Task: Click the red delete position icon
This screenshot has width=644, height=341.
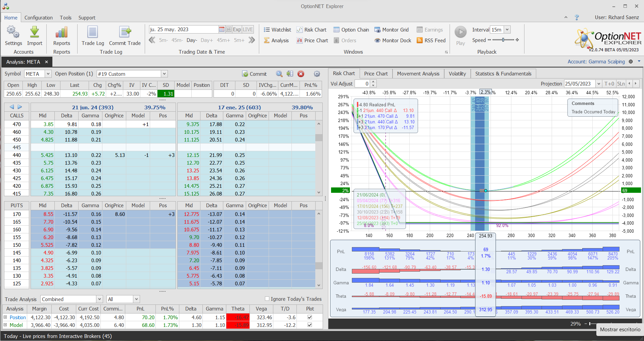Action: coord(301,74)
